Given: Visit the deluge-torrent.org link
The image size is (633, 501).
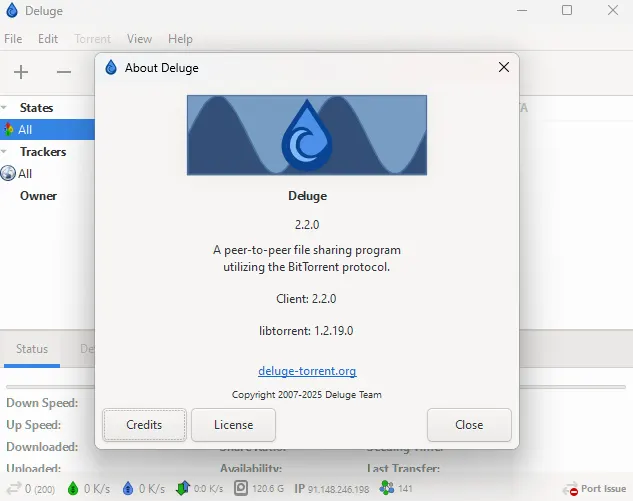Looking at the screenshot, I should point(307,371).
